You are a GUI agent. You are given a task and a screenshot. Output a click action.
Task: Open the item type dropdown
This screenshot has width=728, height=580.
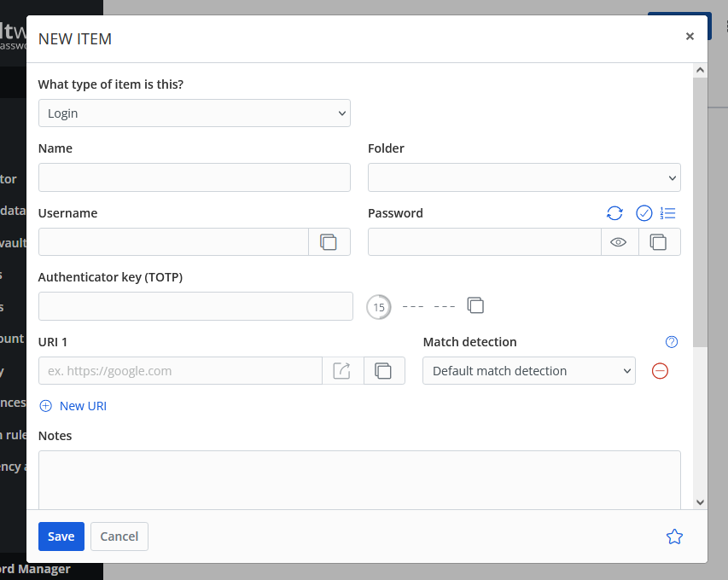point(195,113)
